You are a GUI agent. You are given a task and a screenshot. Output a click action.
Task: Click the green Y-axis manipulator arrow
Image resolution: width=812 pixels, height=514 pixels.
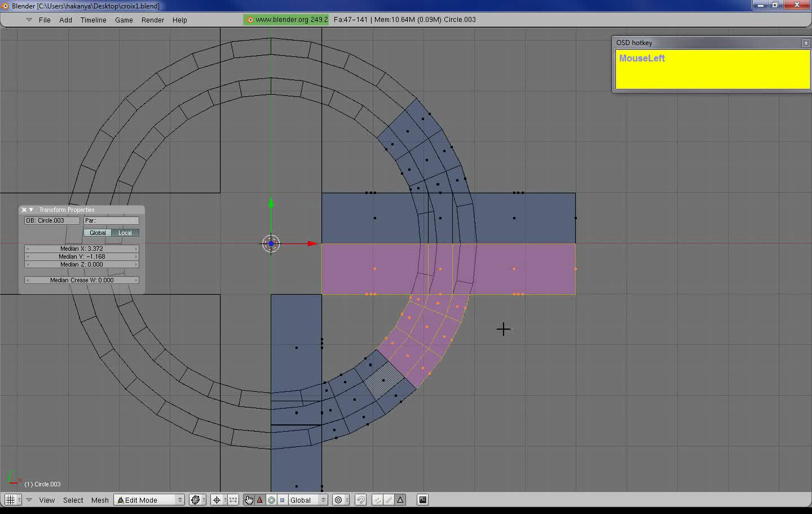271,202
